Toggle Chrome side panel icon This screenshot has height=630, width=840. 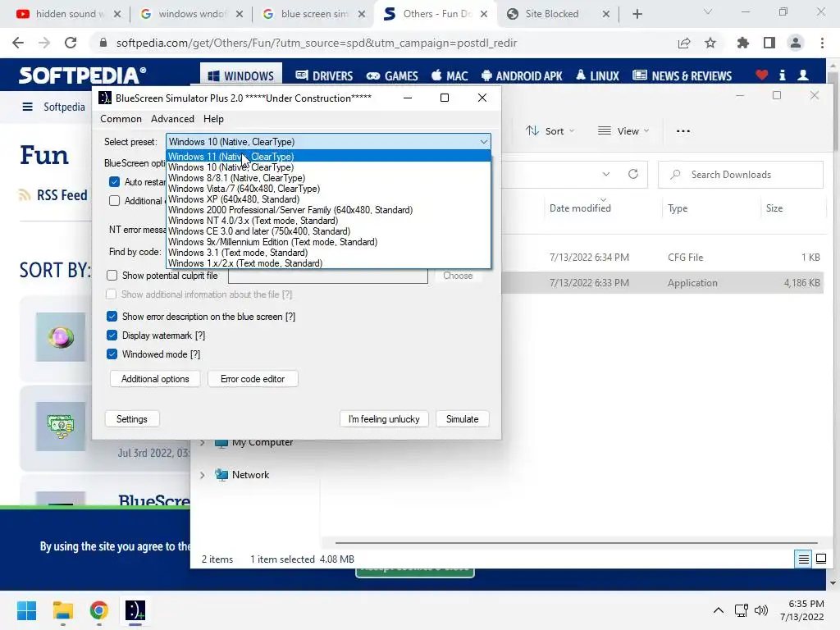click(x=769, y=43)
